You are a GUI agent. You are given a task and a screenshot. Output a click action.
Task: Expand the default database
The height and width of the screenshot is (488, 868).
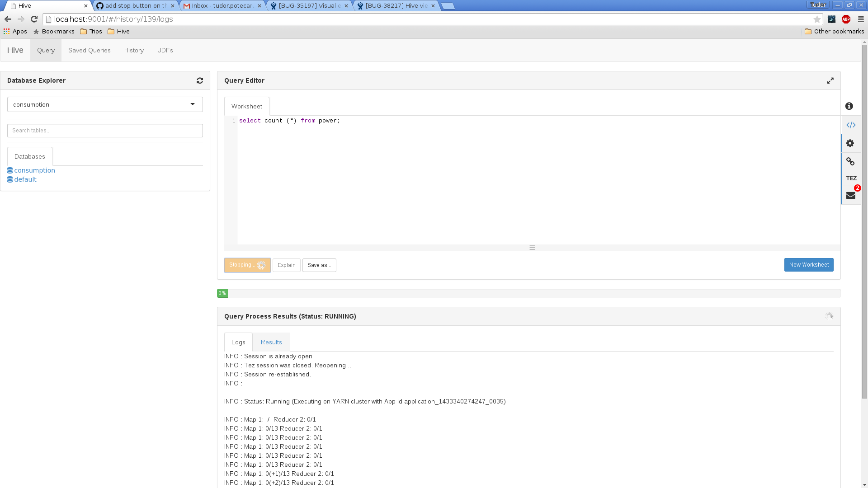(x=25, y=179)
